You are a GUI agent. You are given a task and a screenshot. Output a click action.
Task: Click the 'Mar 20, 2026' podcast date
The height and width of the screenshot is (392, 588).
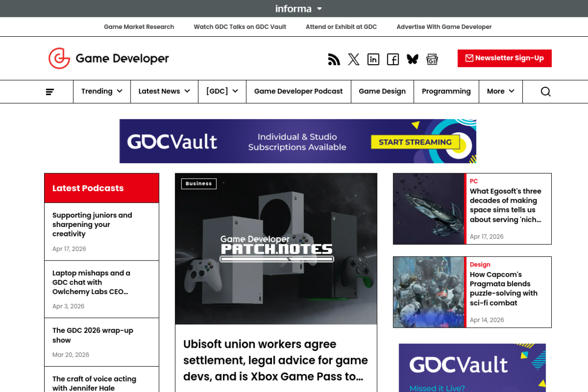(x=71, y=355)
